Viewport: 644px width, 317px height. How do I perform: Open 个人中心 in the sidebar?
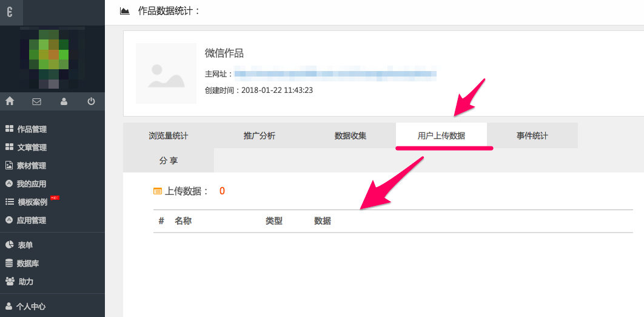point(30,307)
